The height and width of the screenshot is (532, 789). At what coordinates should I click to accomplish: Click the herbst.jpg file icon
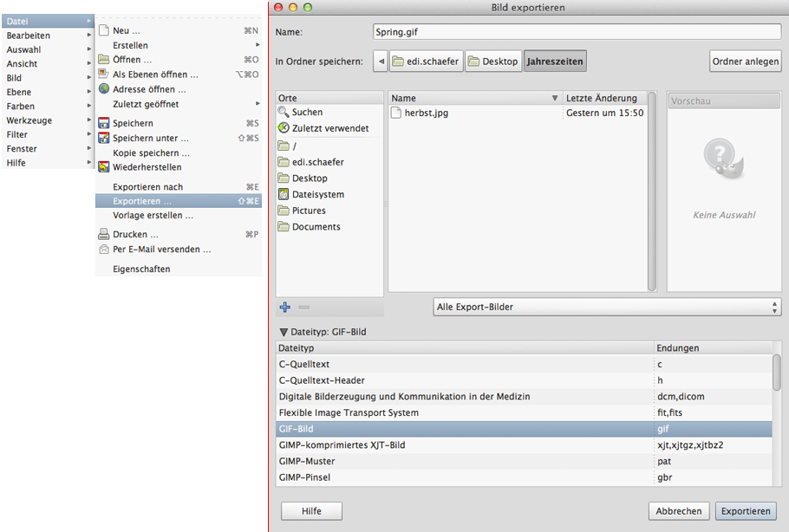point(397,113)
